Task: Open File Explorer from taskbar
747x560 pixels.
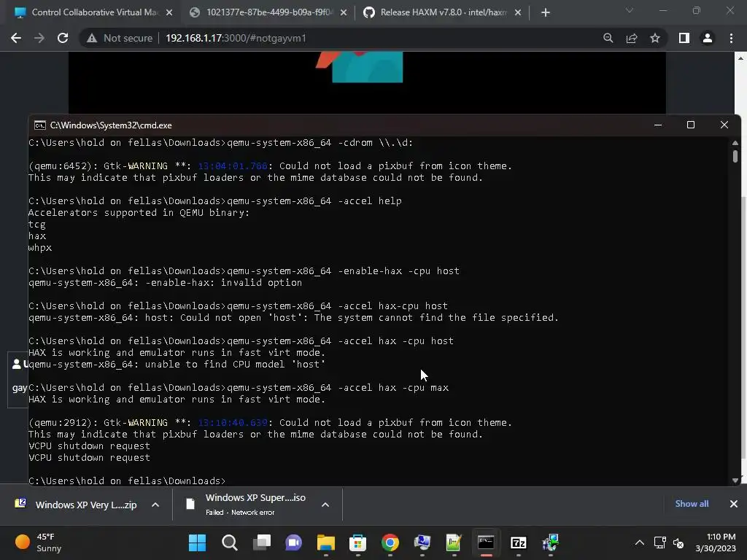Action: click(326, 542)
